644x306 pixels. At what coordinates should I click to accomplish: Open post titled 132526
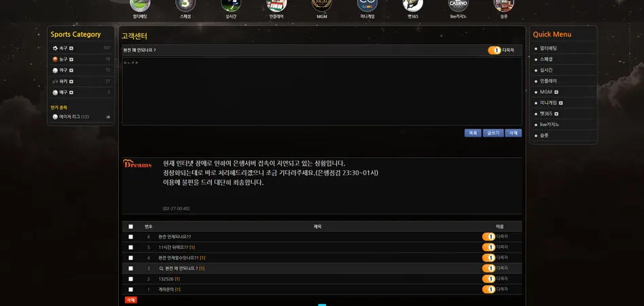(x=166, y=279)
